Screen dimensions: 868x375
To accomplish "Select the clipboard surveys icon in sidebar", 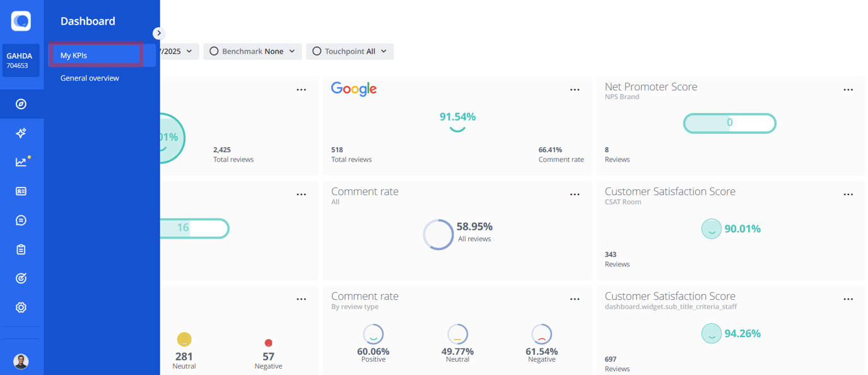I will 21,249.
